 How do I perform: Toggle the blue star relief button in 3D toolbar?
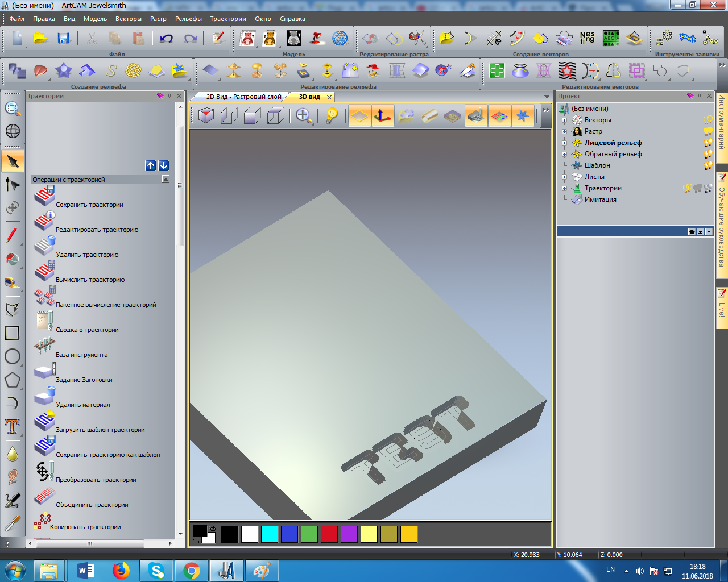[522, 116]
